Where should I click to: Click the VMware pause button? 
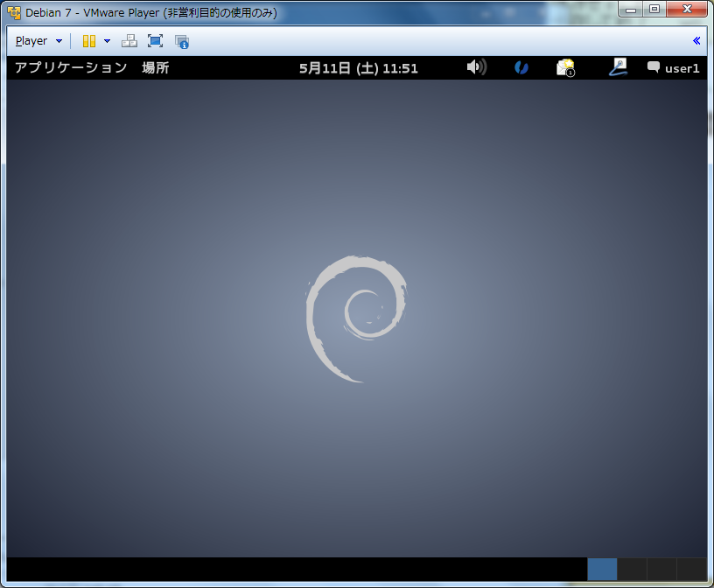(88, 41)
